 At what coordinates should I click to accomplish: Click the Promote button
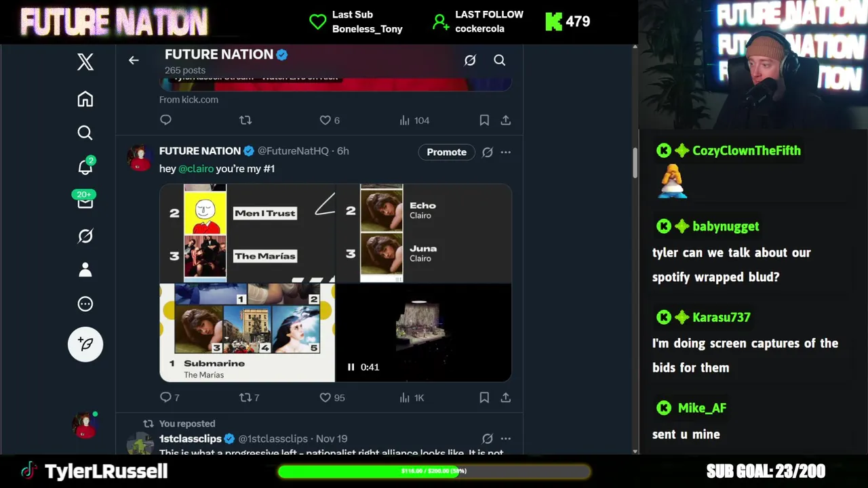(446, 152)
